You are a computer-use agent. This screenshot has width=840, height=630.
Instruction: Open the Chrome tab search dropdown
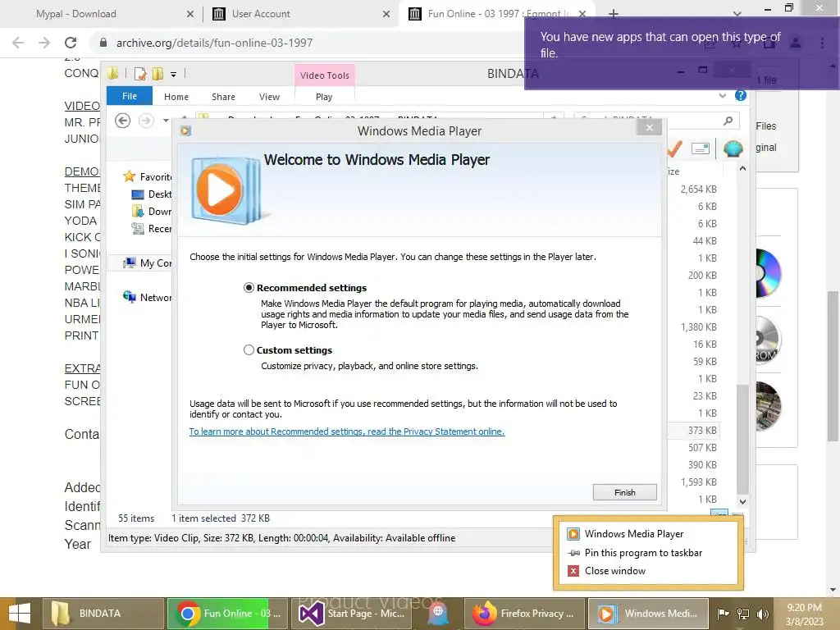tap(737, 14)
